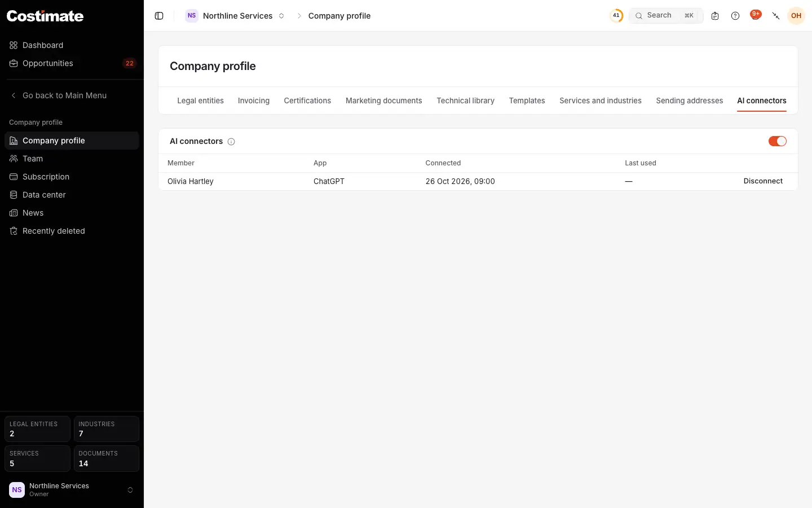Switch to Services and industries tab
This screenshot has height=508, width=812.
point(601,100)
